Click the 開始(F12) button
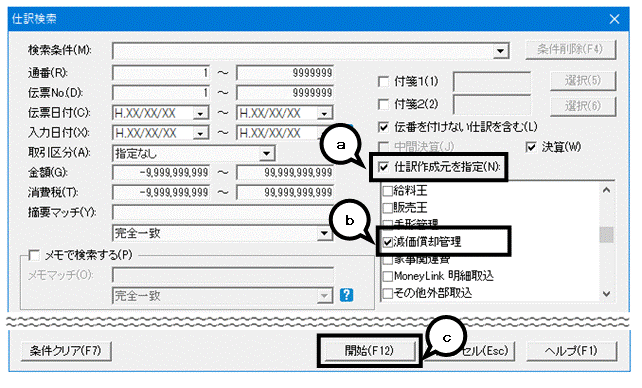Viewport: 642px width, 388px height. pos(369,351)
